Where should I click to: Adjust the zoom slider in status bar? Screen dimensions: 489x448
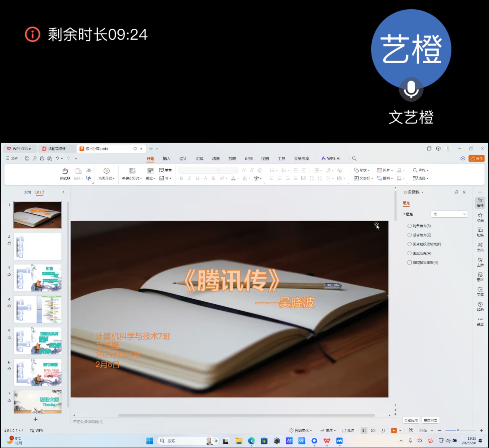pos(458,430)
